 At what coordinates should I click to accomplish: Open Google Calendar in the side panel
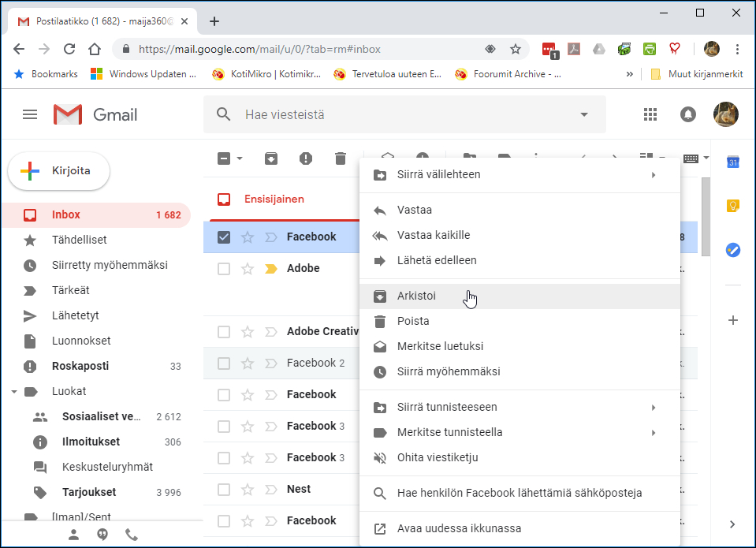pyautogui.click(x=733, y=162)
